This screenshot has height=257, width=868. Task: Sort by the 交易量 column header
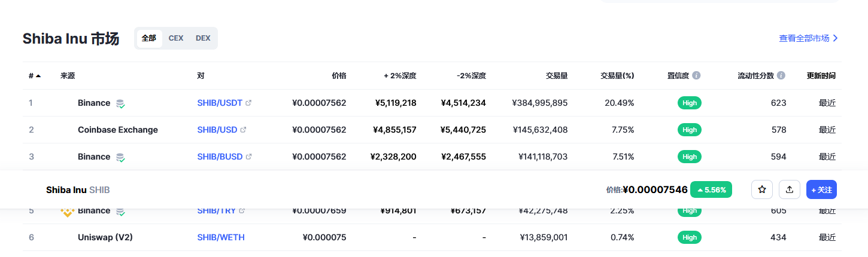[556, 76]
